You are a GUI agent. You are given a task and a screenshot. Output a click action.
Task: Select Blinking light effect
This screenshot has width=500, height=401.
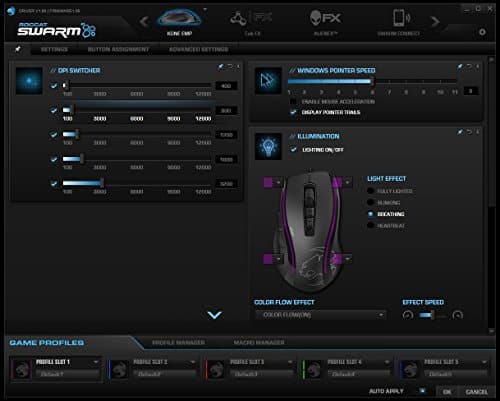(370, 202)
